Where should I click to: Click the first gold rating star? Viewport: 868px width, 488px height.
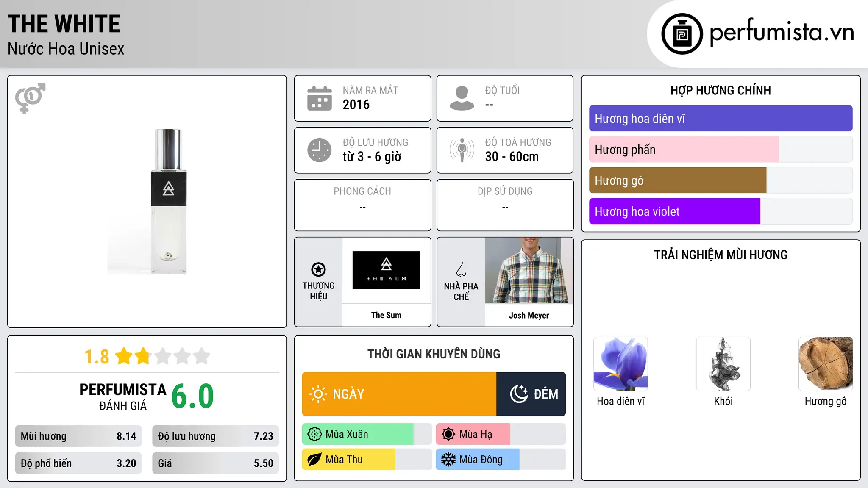click(124, 356)
